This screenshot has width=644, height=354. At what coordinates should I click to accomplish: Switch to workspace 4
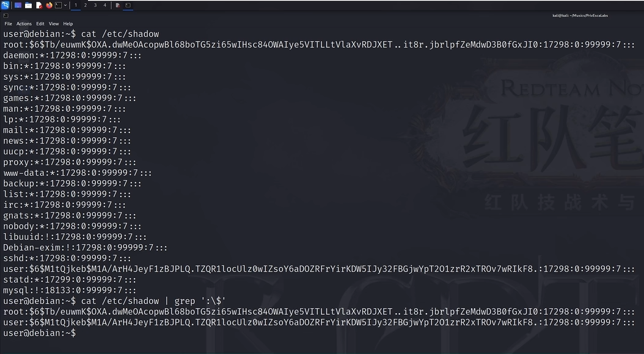point(105,5)
